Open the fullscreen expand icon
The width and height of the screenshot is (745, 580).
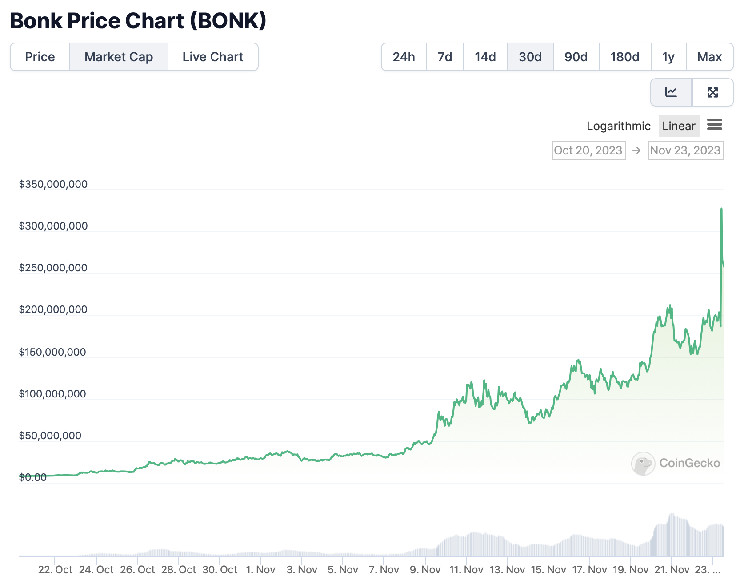click(x=713, y=93)
